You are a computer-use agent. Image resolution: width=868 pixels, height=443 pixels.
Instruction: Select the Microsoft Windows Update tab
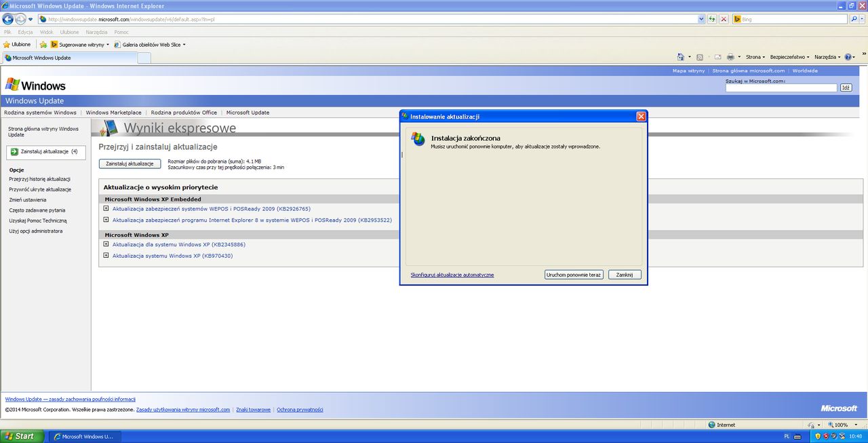pyautogui.click(x=69, y=58)
